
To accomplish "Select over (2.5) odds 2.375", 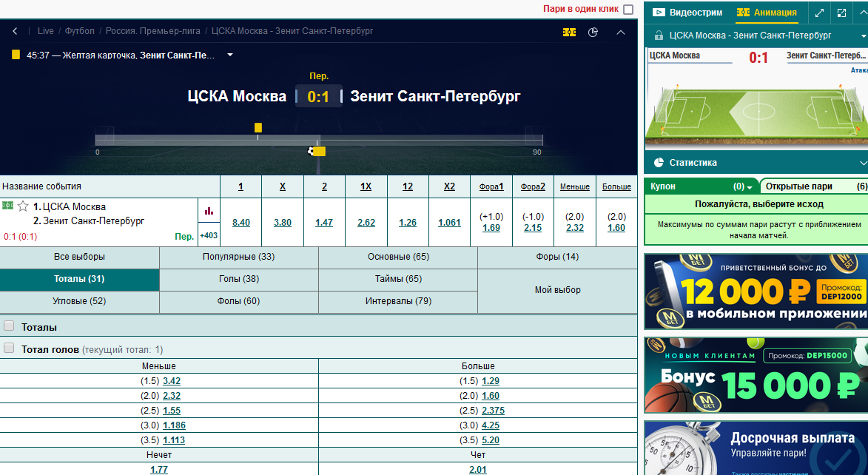I will point(494,411).
